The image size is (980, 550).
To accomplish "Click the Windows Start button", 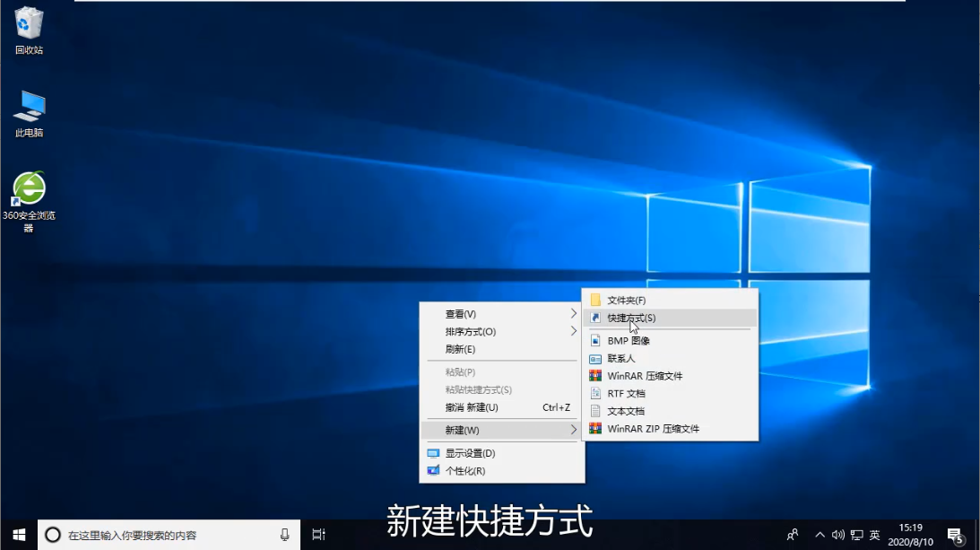I will click(x=19, y=535).
